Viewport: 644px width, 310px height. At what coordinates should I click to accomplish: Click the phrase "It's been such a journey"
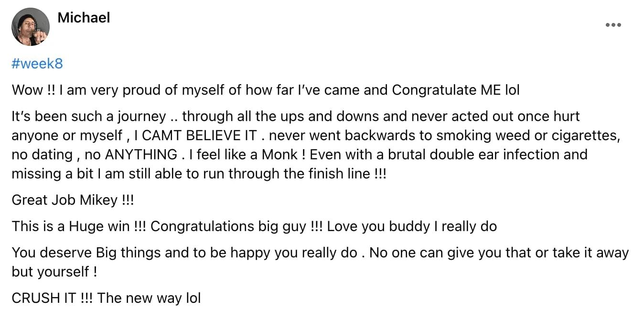89,116
